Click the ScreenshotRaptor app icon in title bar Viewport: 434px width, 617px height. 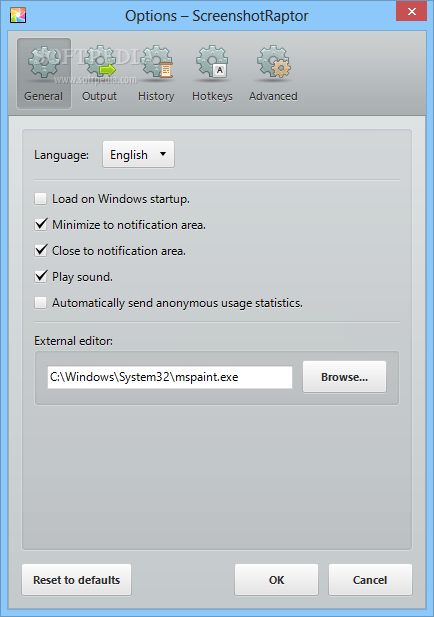pos(18,16)
